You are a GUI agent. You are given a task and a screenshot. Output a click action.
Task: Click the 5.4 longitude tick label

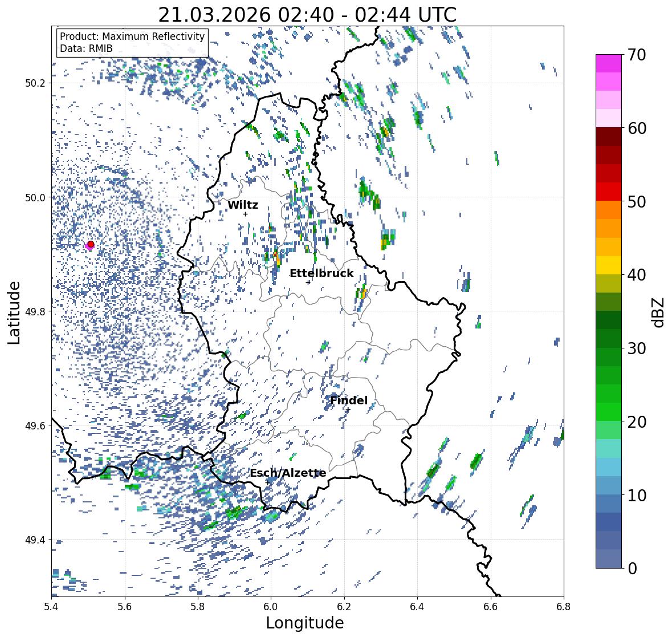[x=51, y=607]
